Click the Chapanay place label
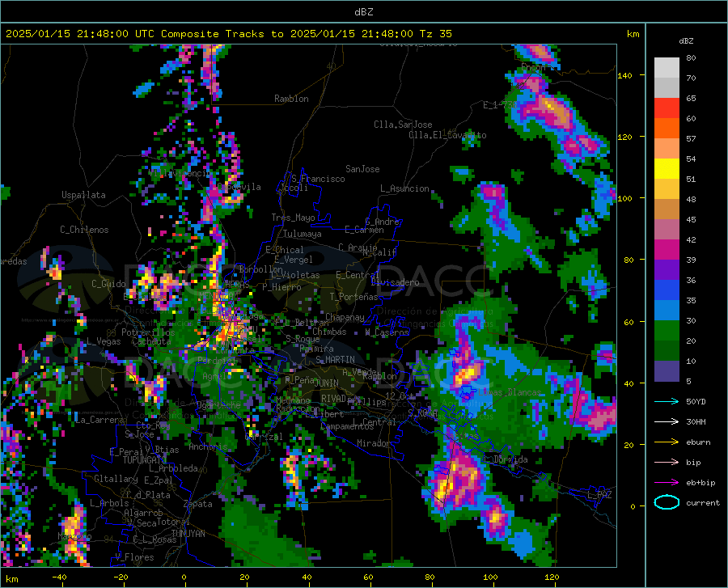The width and height of the screenshot is (728, 588). [345, 317]
